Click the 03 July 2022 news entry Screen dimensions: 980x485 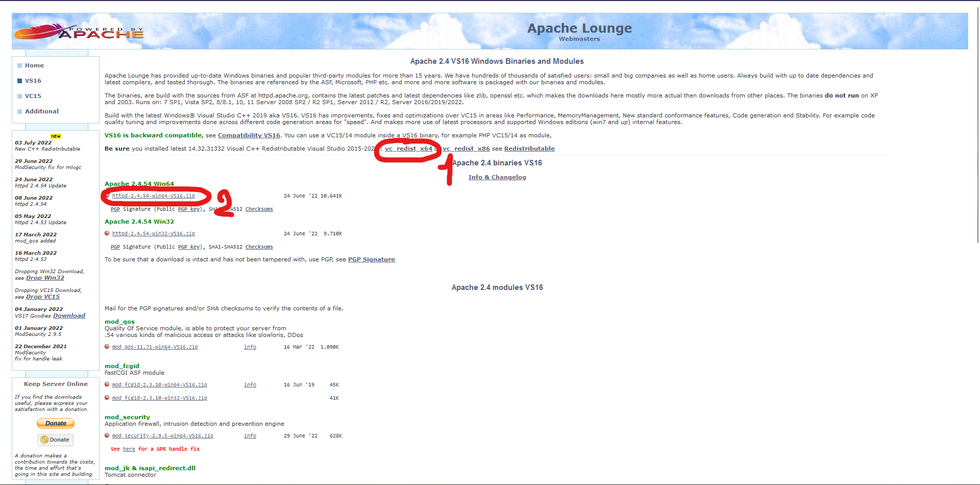click(x=47, y=146)
